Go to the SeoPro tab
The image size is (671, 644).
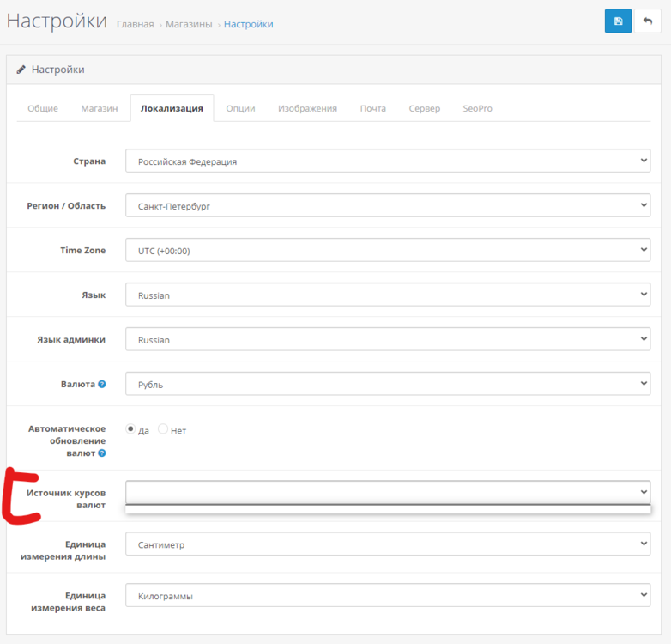[477, 109]
